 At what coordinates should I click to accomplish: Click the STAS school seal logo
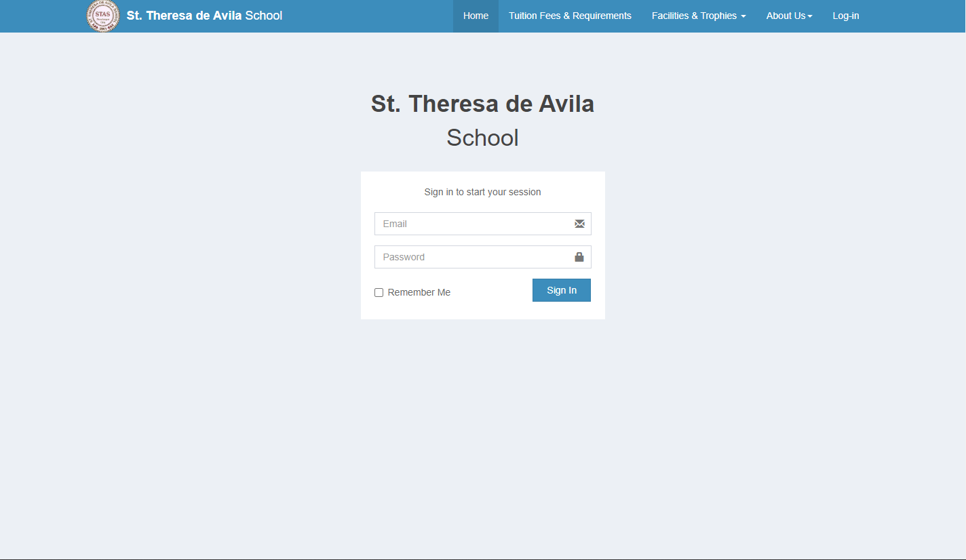[103, 16]
